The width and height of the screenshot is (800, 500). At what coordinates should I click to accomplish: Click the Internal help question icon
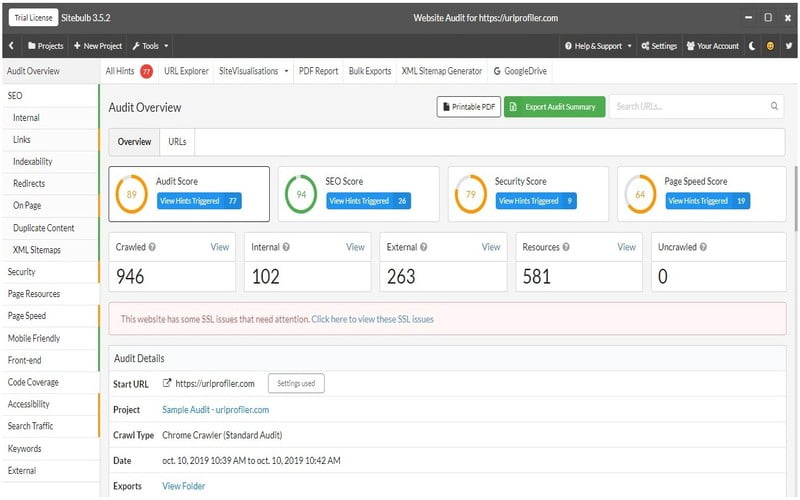tap(286, 247)
